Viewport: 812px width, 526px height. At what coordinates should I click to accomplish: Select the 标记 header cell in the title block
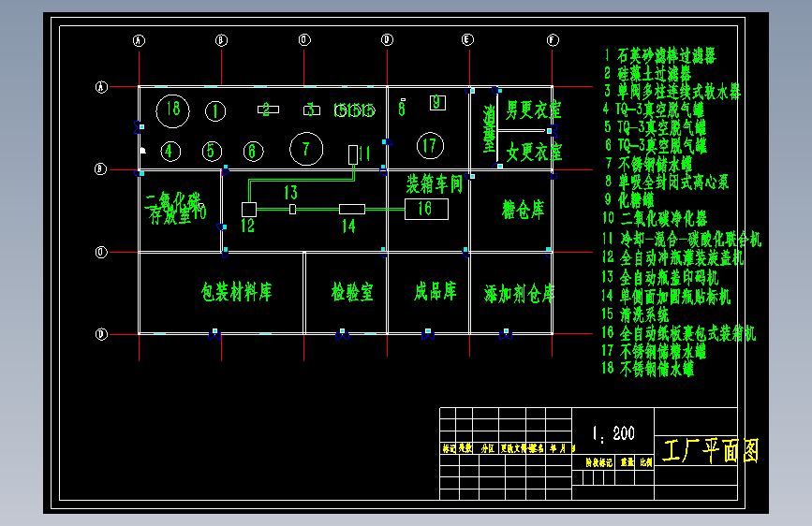coord(449,448)
